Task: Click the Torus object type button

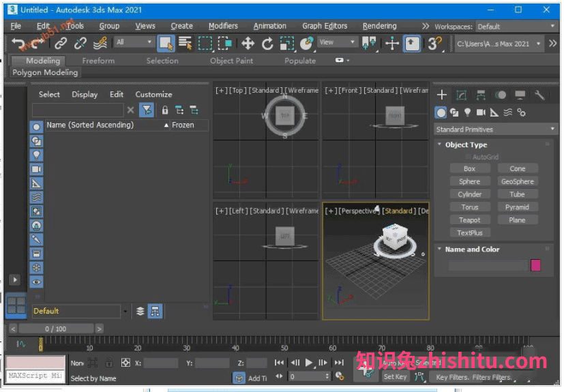Action: (x=469, y=207)
